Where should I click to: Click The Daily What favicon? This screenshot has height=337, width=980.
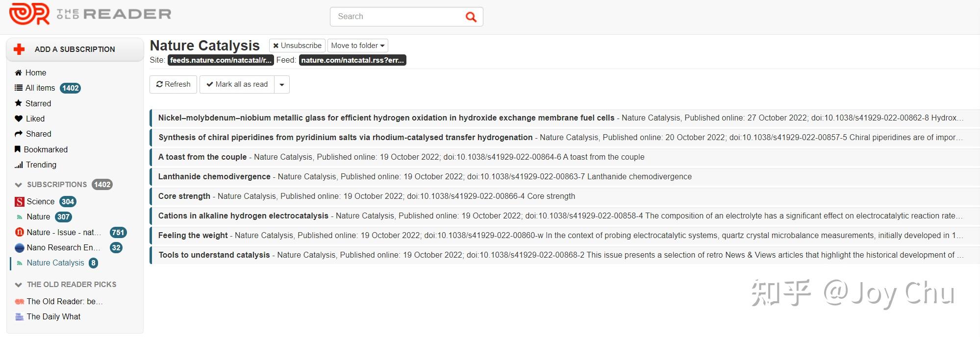tap(20, 316)
